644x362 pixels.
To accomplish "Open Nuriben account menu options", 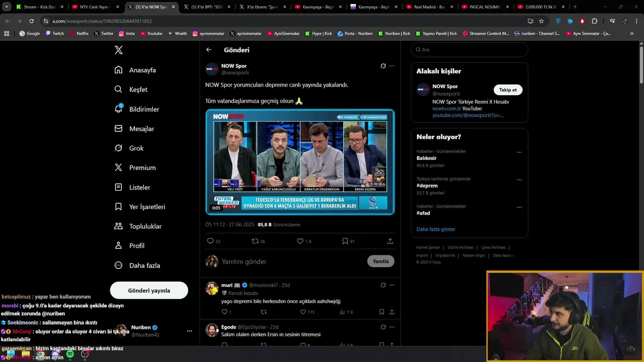I will [x=189, y=331].
